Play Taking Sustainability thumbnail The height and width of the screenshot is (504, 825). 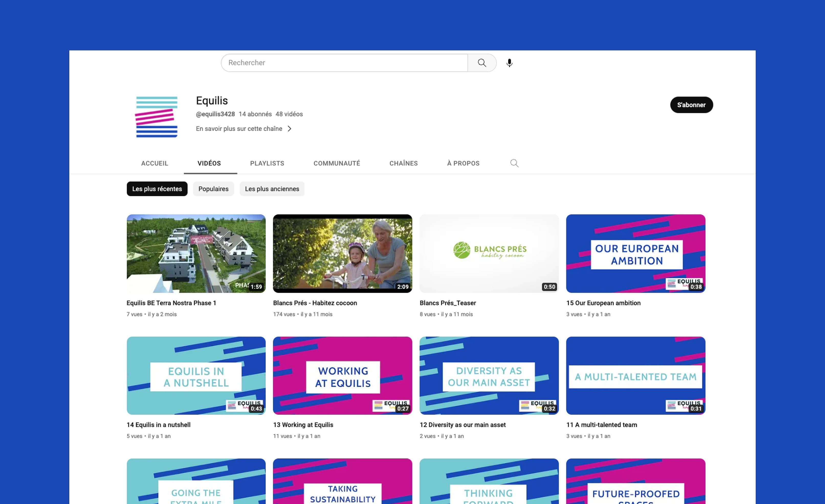343,481
